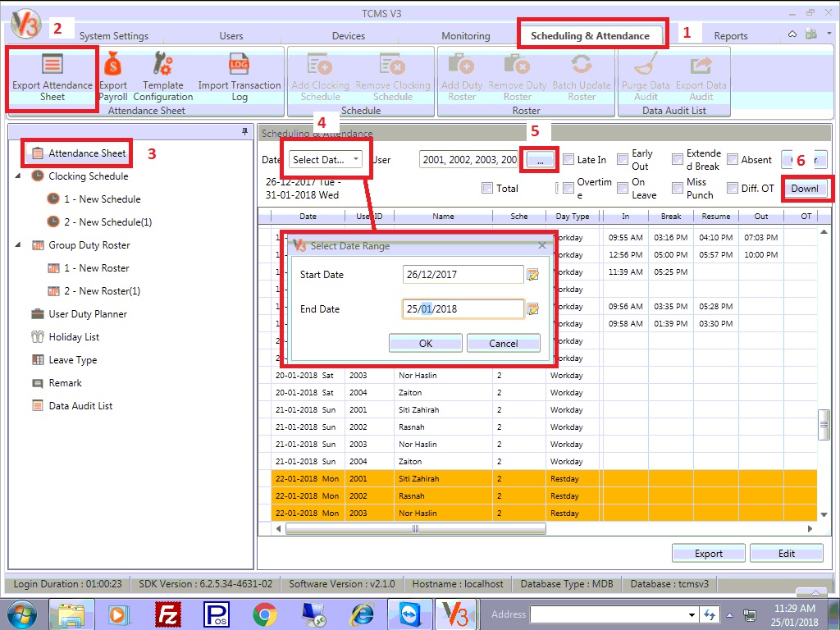Click the Export button below the table

[708, 554]
